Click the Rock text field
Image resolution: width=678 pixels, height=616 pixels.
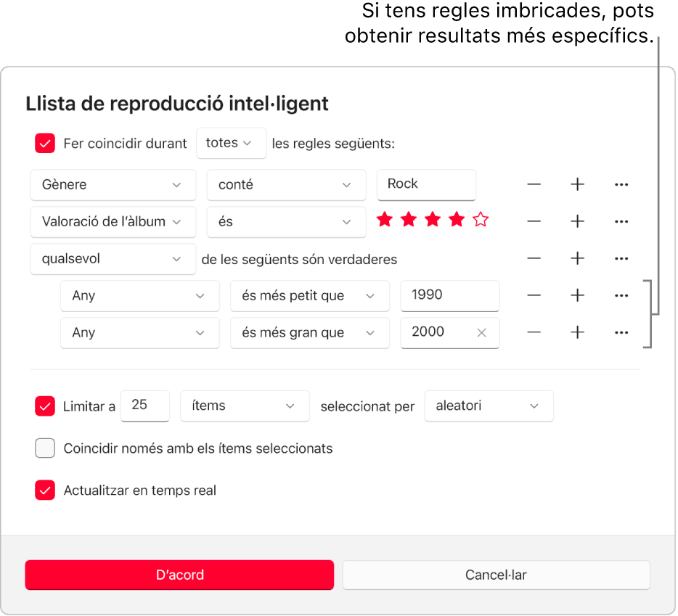pos(426,184)
